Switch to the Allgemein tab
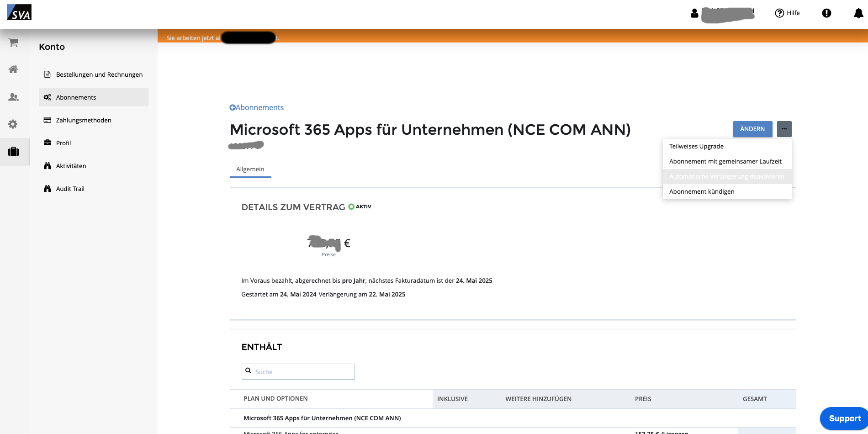 pyautogui.click(x=250, y=169)
